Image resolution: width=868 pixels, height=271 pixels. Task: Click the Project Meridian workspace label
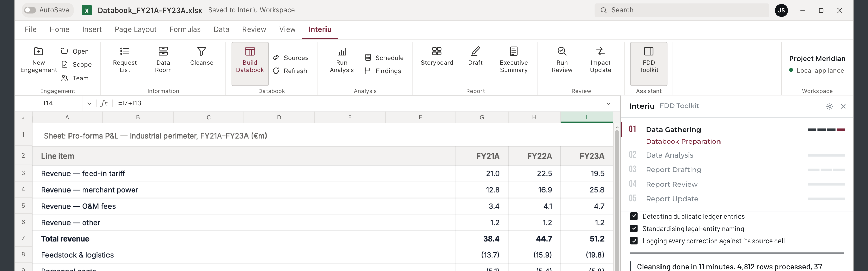point(817,58)
